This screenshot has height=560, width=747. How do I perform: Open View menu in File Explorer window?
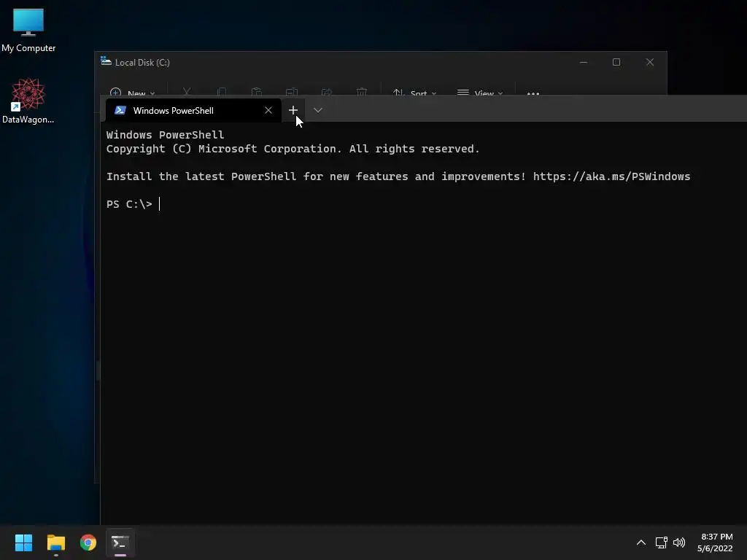point(480,93)
